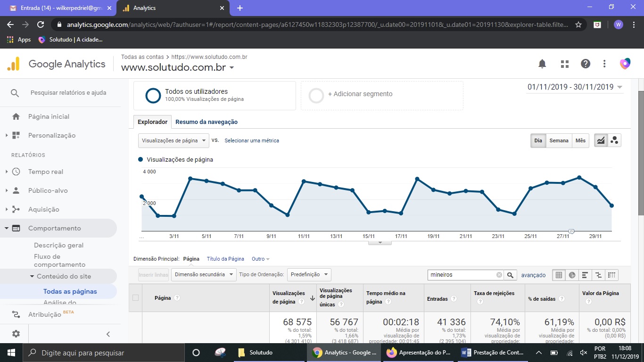The height and width of the screenshot is (362, 644).
Task: Expand the date range 01/11/2019 - 30/11/2019 picker
Action: (x=575, y=87)
